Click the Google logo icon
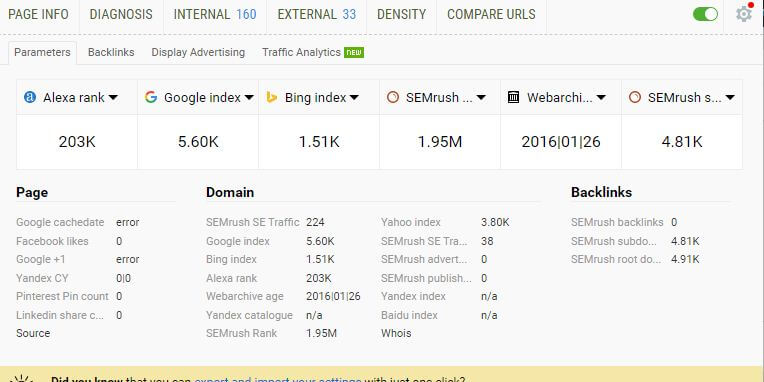Image resolution: width=764 pixels, height=382 pixels. [151, 97]
